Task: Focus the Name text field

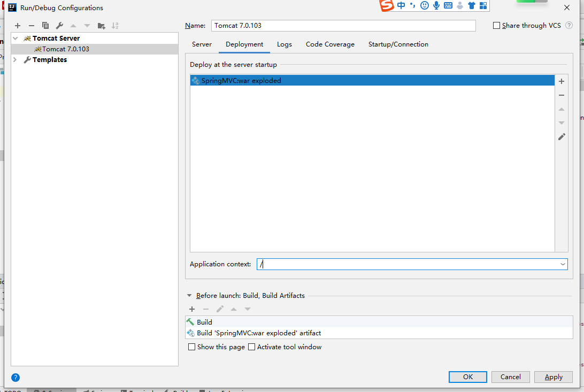Action: pos(343,25)
